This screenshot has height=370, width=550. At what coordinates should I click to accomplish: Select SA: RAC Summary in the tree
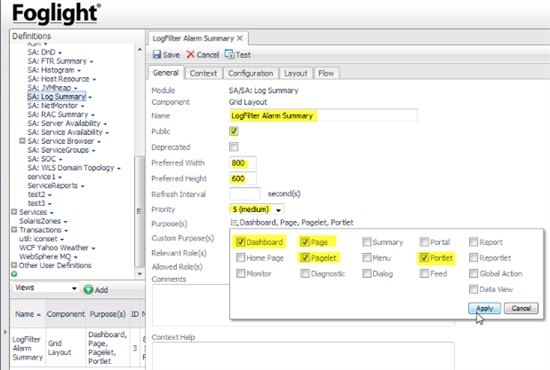58,114
